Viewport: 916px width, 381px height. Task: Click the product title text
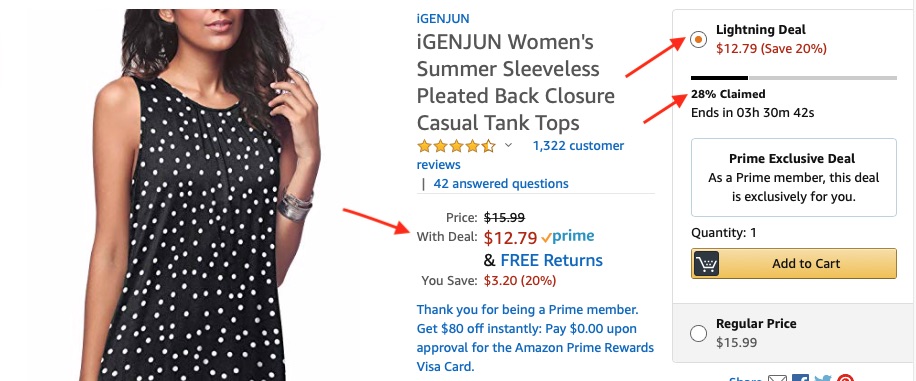click(x=515, y=82)
